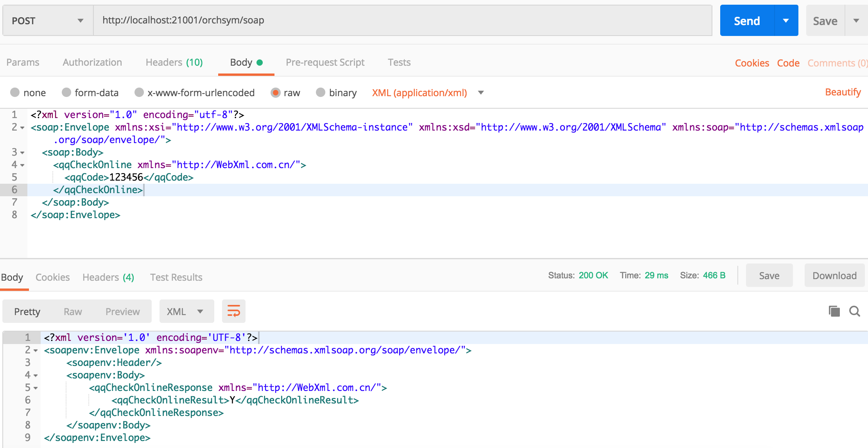
Task: Click the copy response to clipboard icon
Action: [834, 311]
